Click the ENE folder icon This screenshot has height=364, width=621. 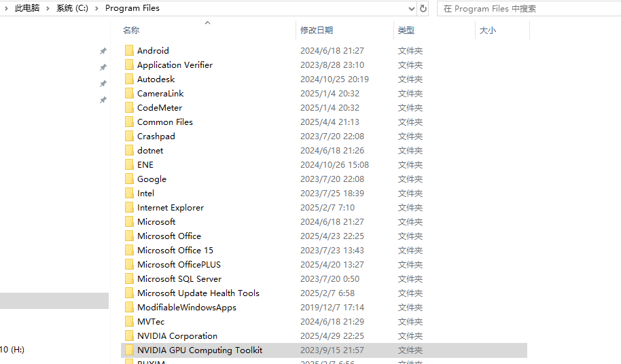[129, 164]
